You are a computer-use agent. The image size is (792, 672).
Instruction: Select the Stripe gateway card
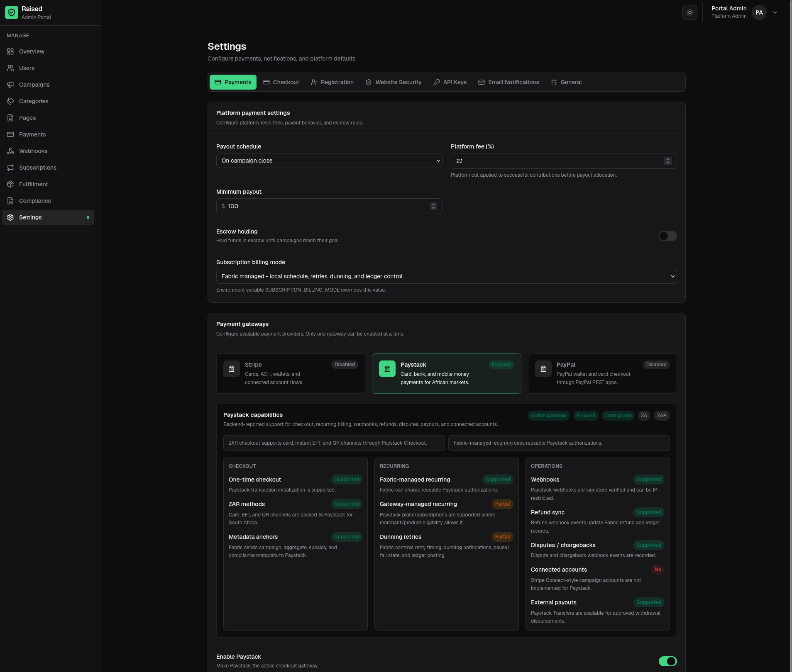tap(291, 373)
